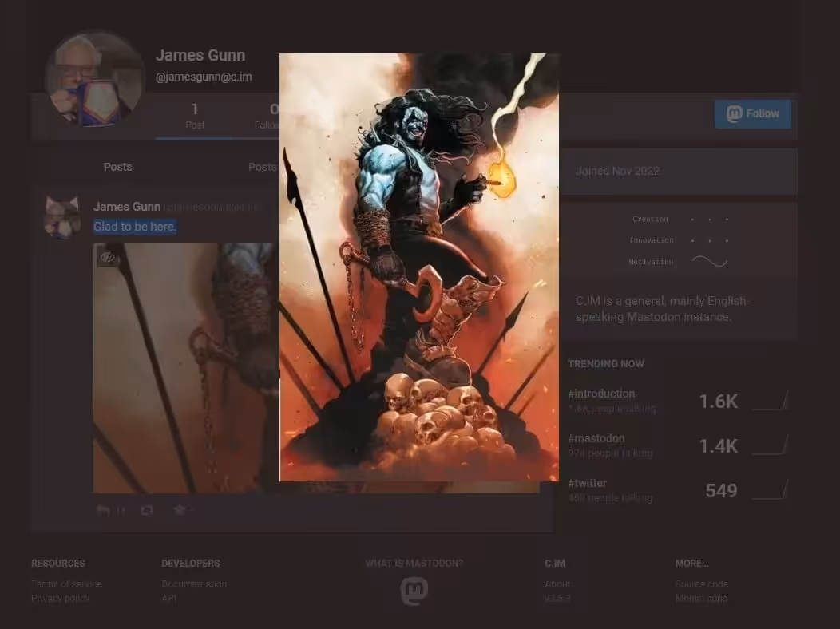Click the 'What is Mastodon?' footer heading
840x629 pixels.
(414, 564)
